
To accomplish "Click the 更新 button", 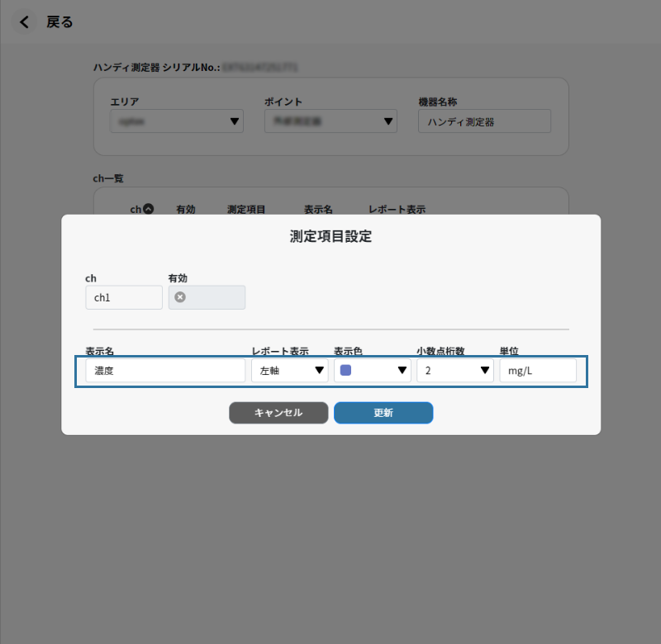I will tap(383, 413).
